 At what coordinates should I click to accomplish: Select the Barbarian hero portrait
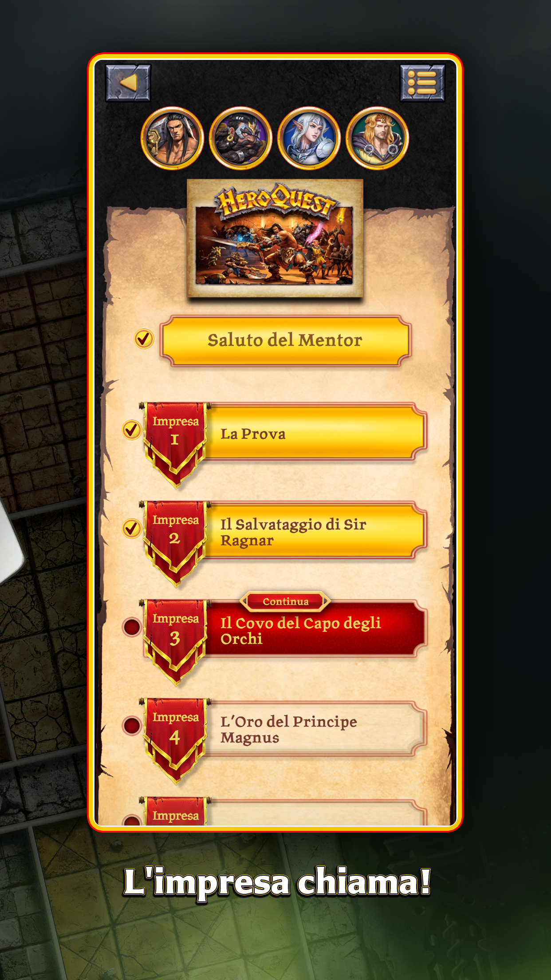coord(172,138)
